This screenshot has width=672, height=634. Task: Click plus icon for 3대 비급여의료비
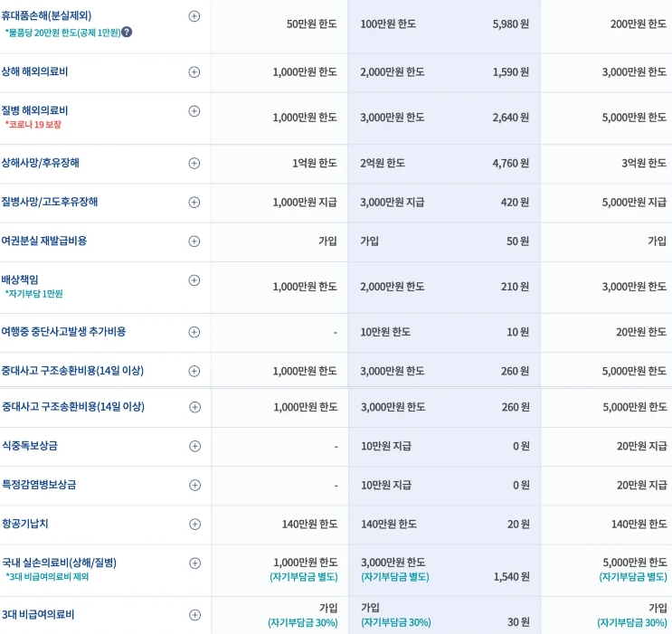194,615
